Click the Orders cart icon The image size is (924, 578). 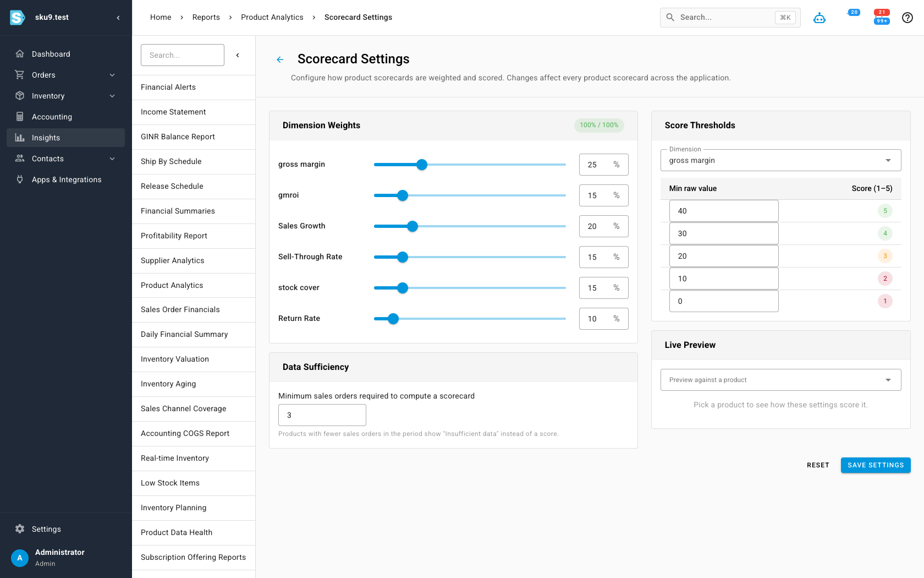(x=20, y=75)
